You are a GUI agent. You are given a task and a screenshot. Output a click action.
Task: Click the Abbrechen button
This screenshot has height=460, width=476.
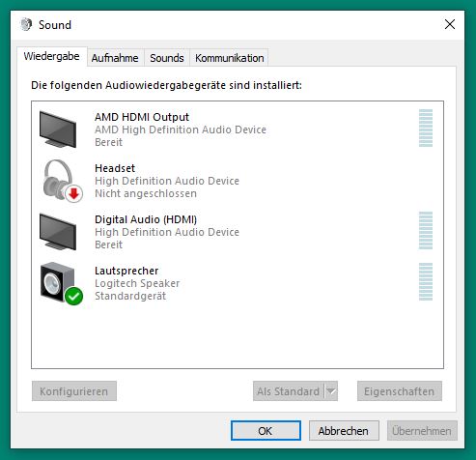pyautogui.click(x=344, y=431)
